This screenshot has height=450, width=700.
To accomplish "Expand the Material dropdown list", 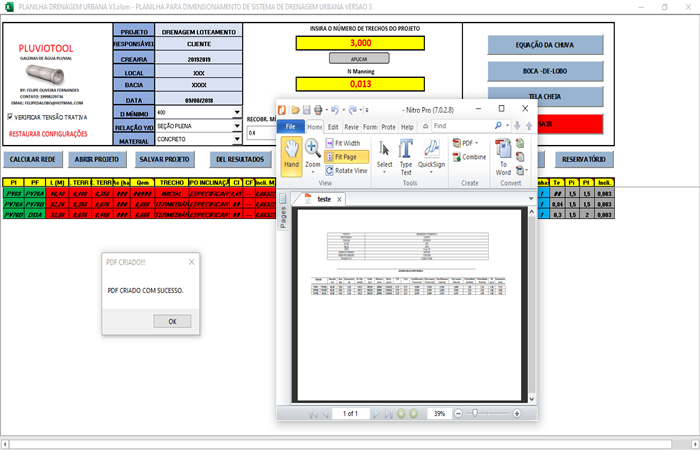I will (237, 140).
